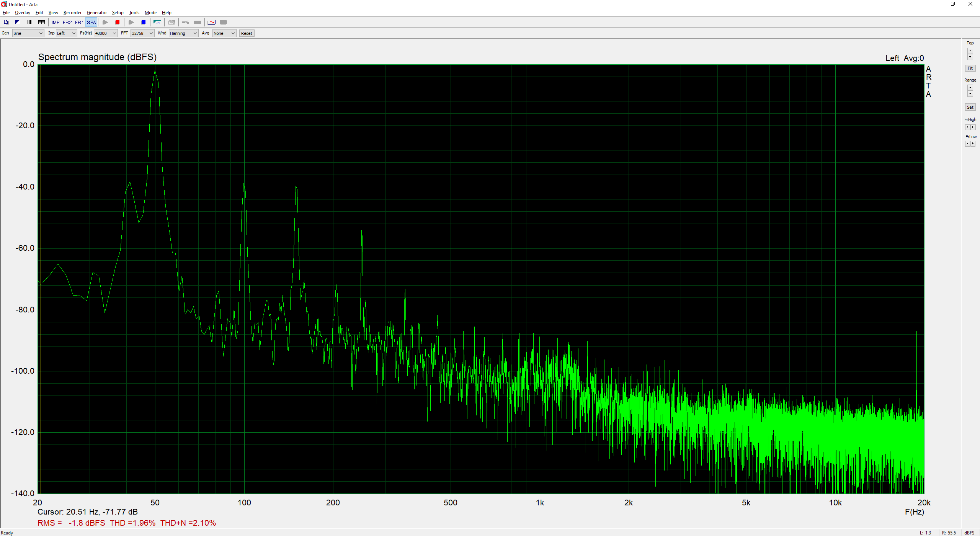This screenshot has width=980, height=536.
Task: Open the Fs(Hz) sample rate dropdown
Action: [x=106, y=33]
